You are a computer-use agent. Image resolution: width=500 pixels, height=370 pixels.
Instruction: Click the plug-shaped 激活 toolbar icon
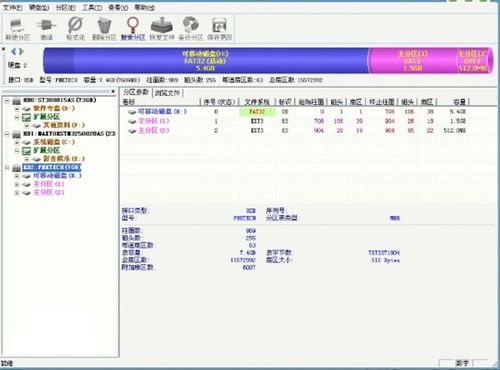pos(46,25)
